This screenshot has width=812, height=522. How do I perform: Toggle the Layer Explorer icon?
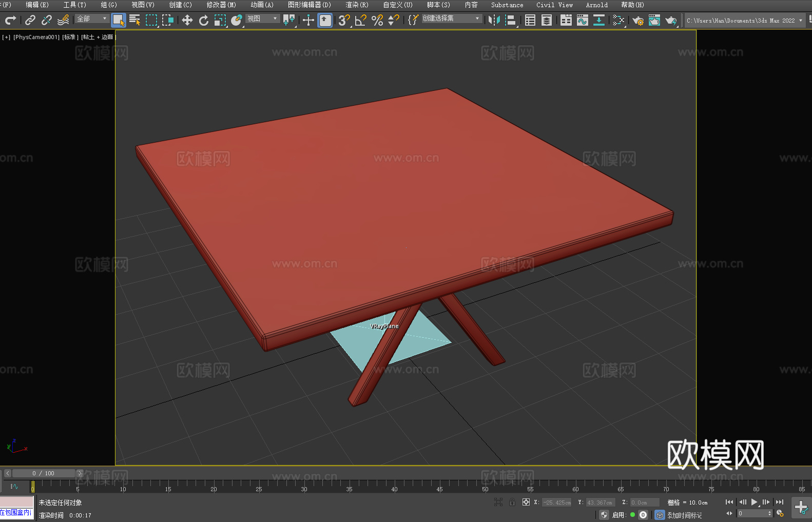pos(547,20)
